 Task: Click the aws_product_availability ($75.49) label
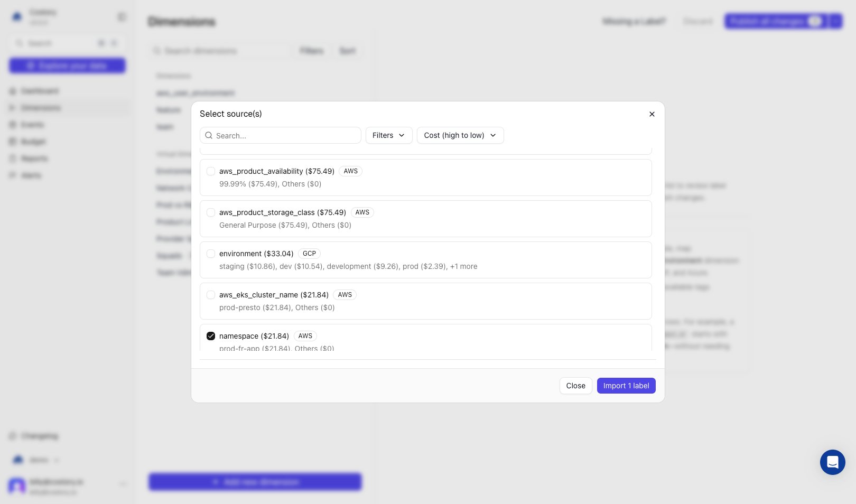pyautogui.click(x=277, y=171)
